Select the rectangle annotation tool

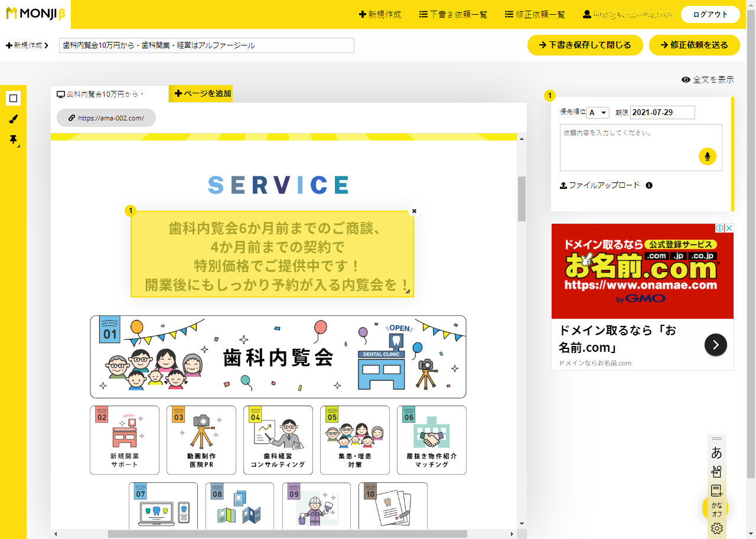click(13, 98)
